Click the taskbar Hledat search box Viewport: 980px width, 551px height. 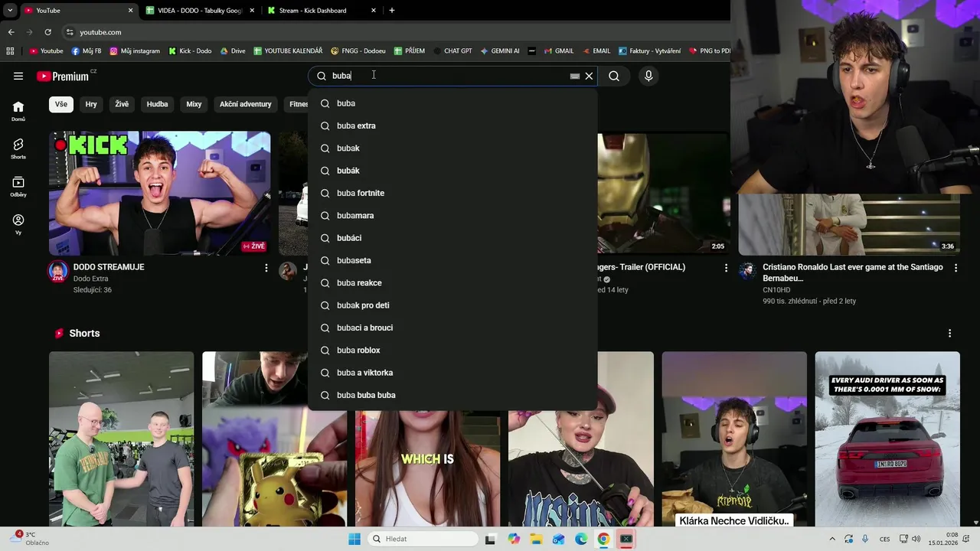[422, 539]
